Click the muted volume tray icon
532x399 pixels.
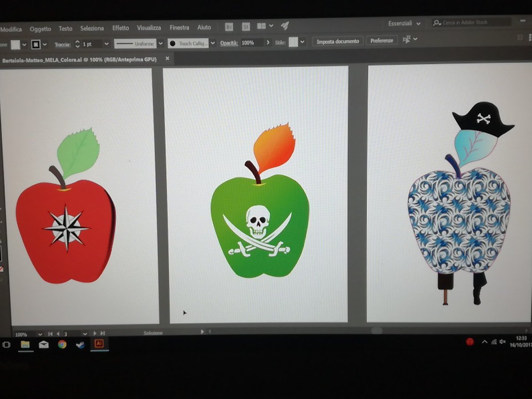(x=503, y=341)
